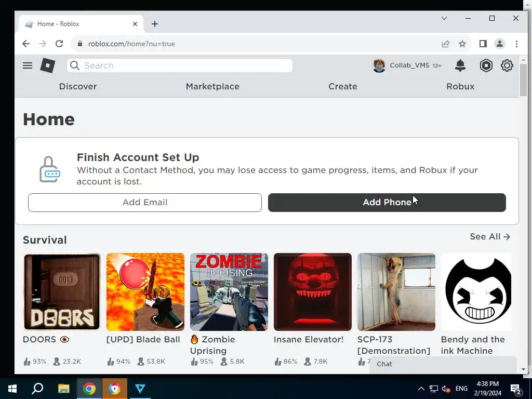Open the Roblox hamburger navigation menu
The image size is (532, 399).
click(28, 65)
